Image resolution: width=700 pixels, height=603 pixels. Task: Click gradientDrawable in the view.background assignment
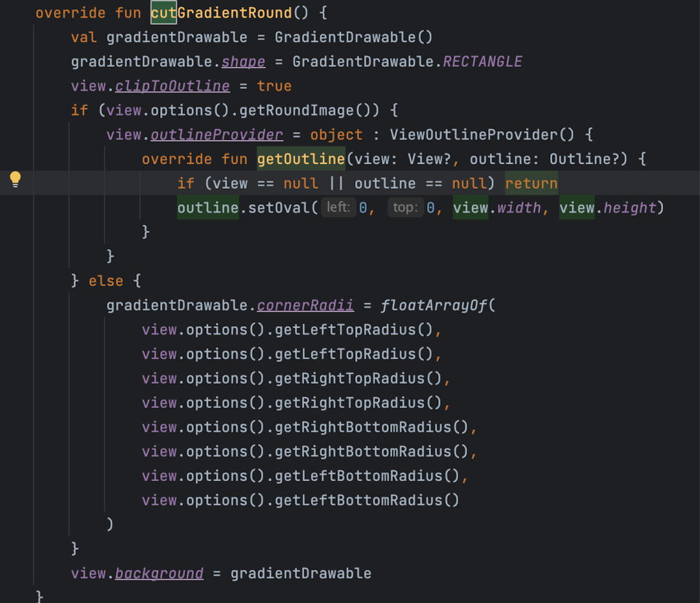(x=301, y=574)
